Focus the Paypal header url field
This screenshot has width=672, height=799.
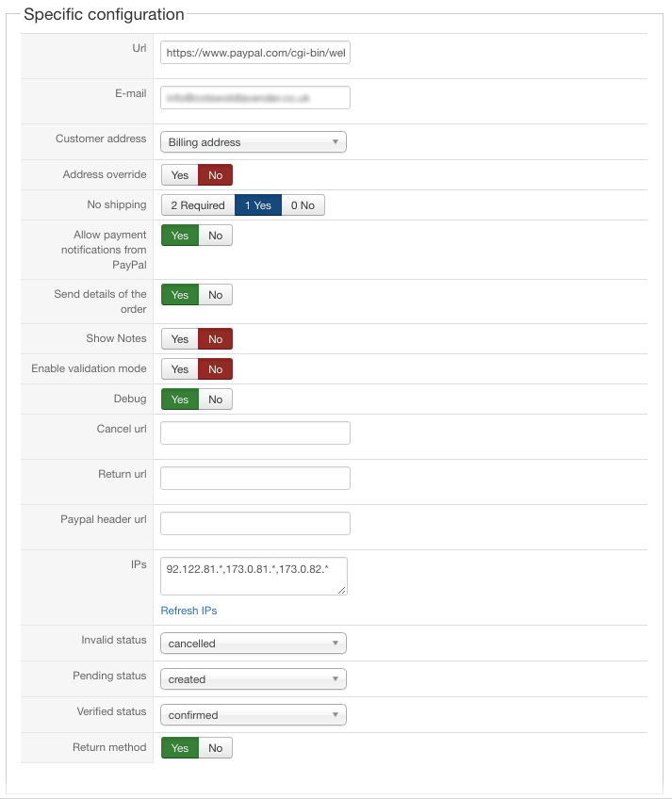click(255, 524)
